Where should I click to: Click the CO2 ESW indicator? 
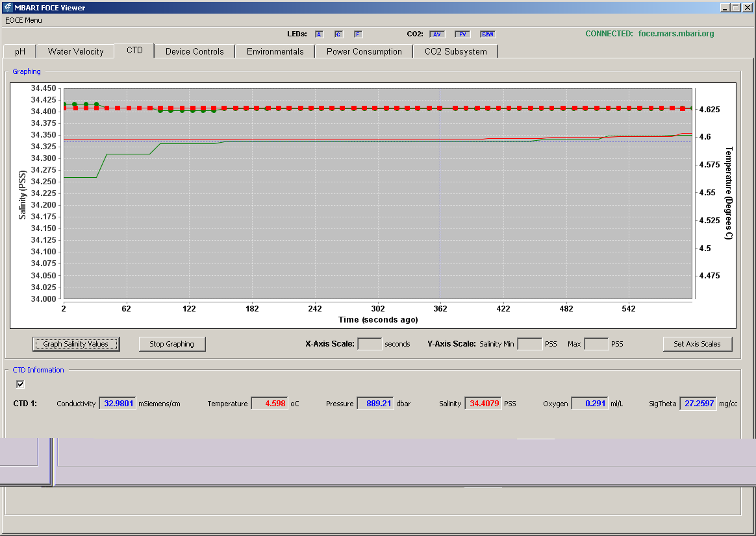(x=488, y=34)
